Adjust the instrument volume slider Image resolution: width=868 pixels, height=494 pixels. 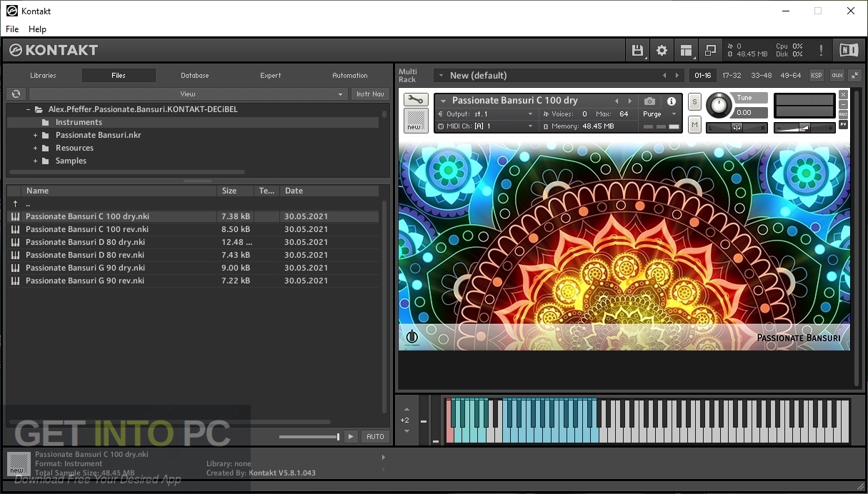point(804,128)
